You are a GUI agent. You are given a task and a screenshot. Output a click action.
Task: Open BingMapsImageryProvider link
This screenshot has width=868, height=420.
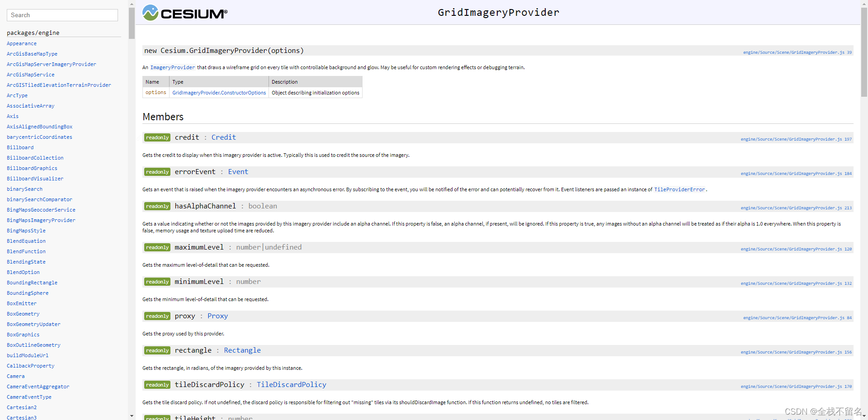pos(41,220)
